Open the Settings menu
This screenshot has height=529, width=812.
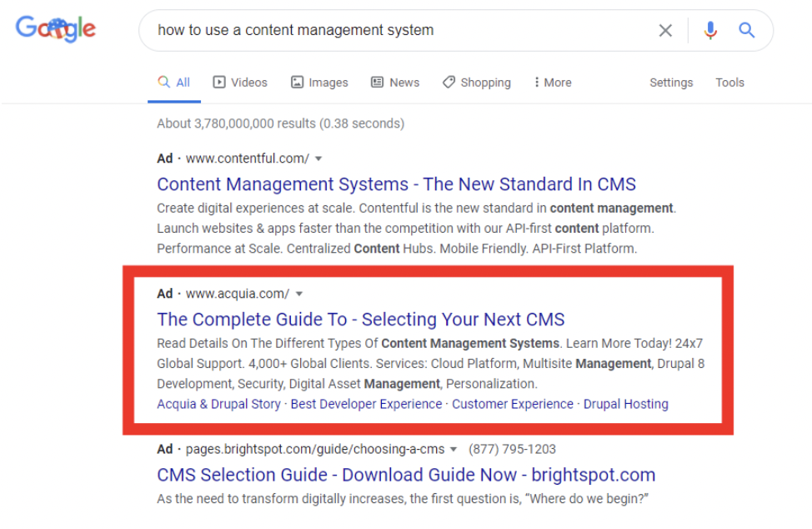671,83
